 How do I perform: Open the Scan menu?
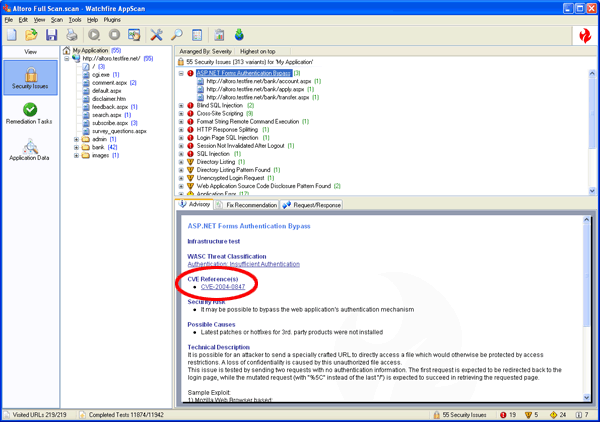click(57, 19)
